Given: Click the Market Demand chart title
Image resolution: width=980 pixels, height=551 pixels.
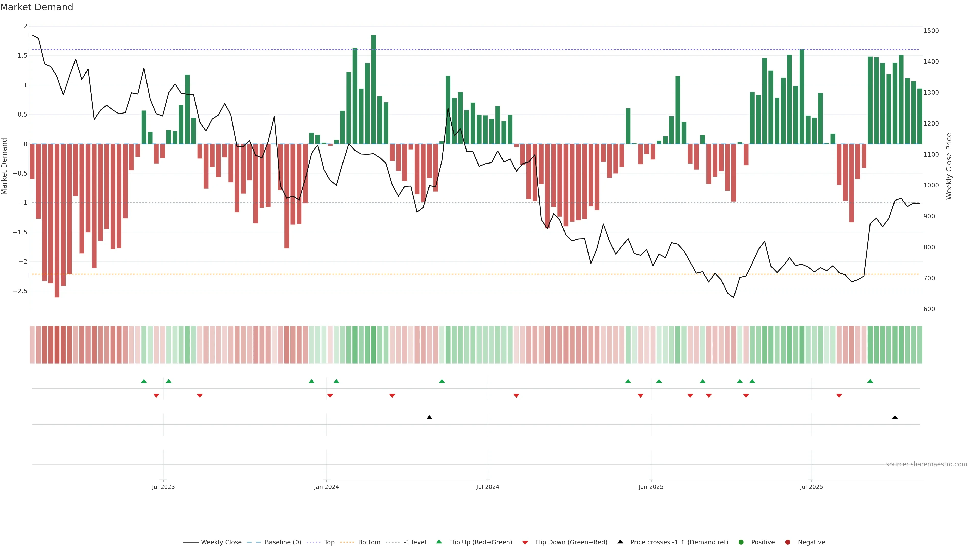Looking at the screenshot, I should (36, 7).
